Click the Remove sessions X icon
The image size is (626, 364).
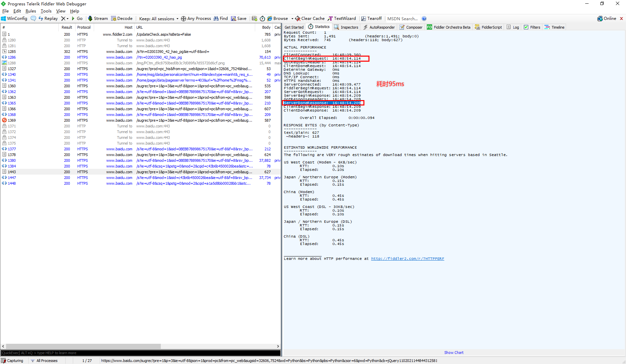(x=63, y=19)
